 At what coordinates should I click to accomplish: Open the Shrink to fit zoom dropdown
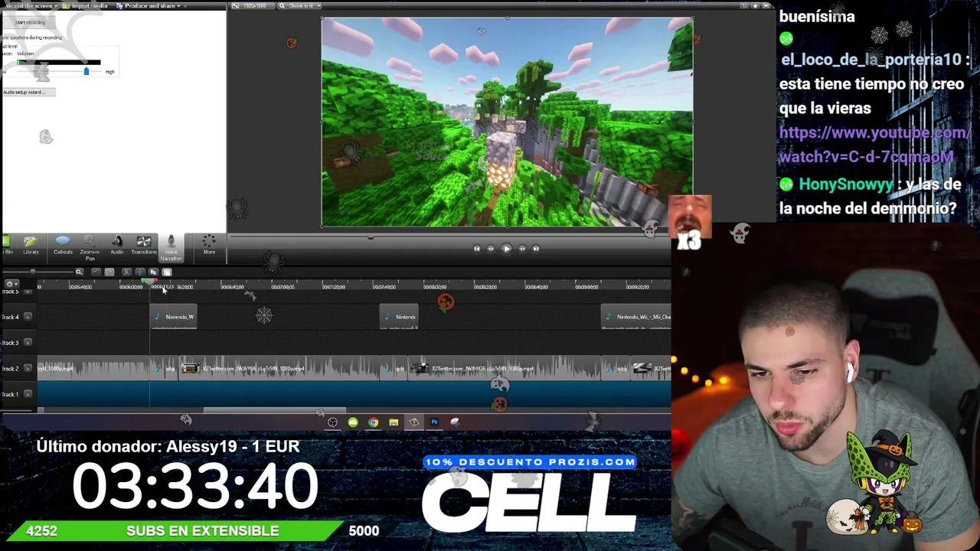pyautogui.click(x=299, y=6)
